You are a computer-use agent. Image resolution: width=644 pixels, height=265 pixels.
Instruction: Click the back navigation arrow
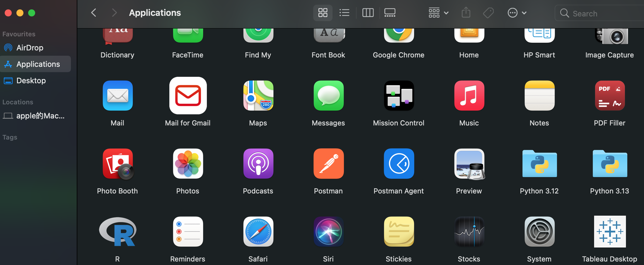(94, 13)
